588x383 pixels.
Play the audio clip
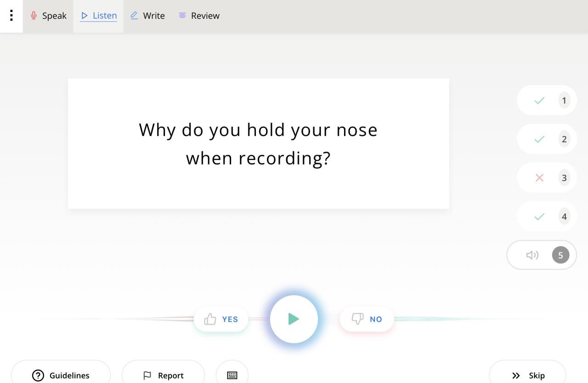(x=294, y=319)
